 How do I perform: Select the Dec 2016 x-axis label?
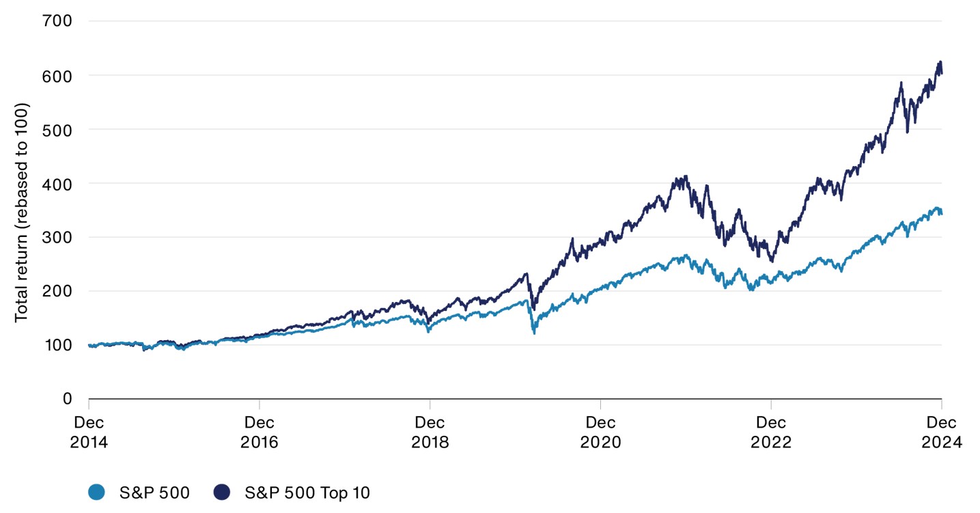pos(260,432)
